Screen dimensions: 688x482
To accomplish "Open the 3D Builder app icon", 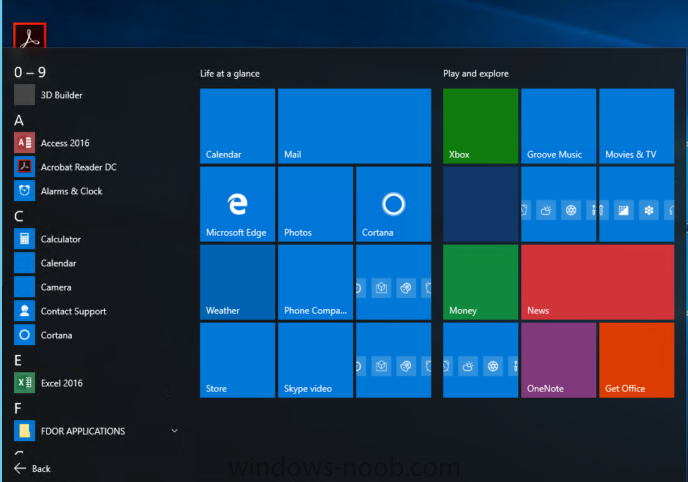I will click(24, 95).
